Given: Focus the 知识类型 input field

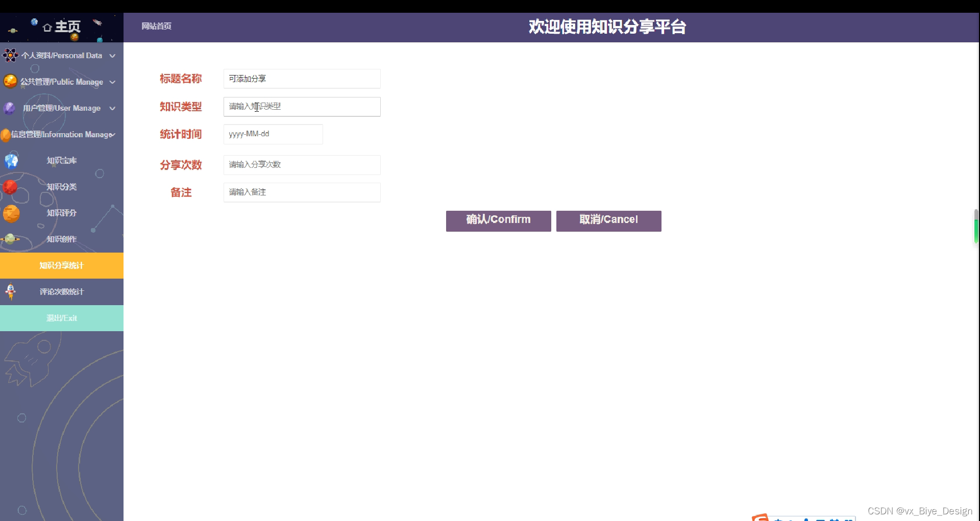Looking at the screenshot, I should point(302,107).
